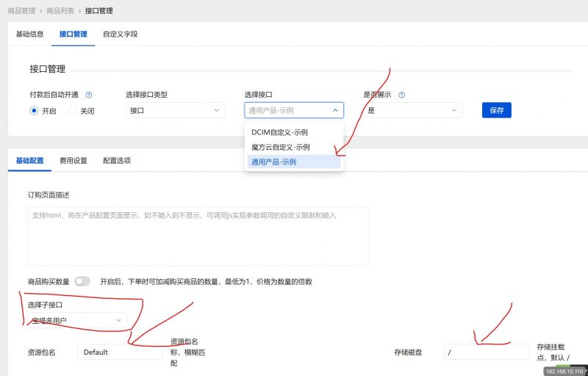
Task: Open the 选择子接口 dropdown
Action: pyautogui.click(x=77, y=321)
